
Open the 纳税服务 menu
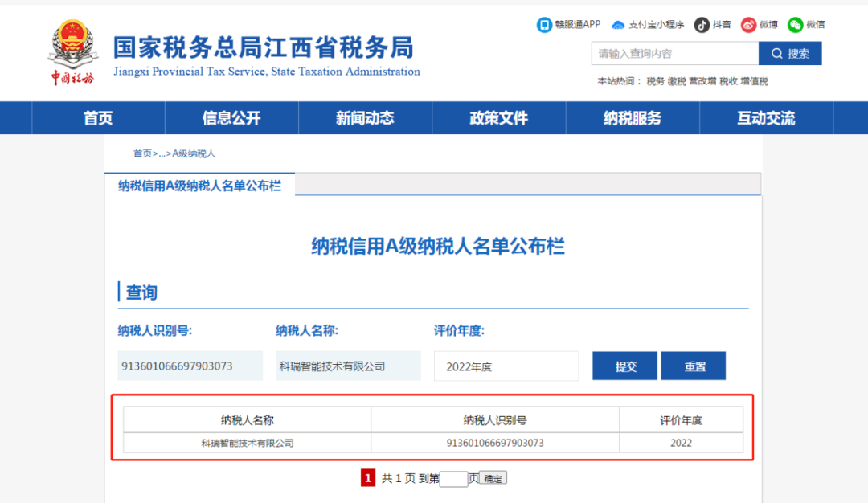(x=633, y=118)
